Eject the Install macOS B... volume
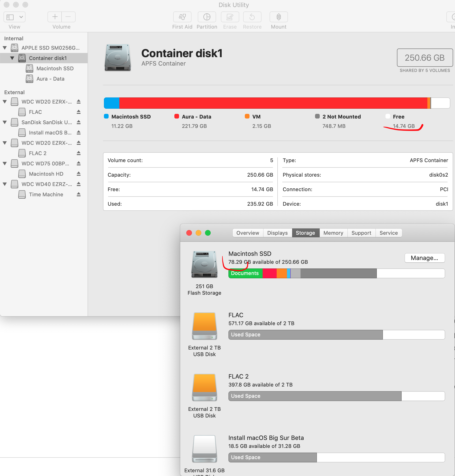Viewport: 455px width, 476px height. point(79,133)
